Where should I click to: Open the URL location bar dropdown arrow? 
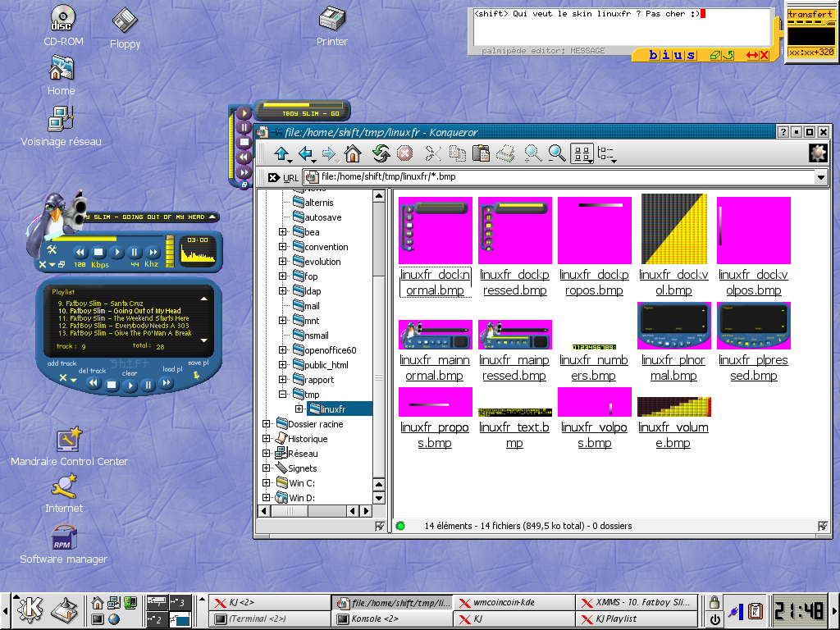[x=820, y=177]
